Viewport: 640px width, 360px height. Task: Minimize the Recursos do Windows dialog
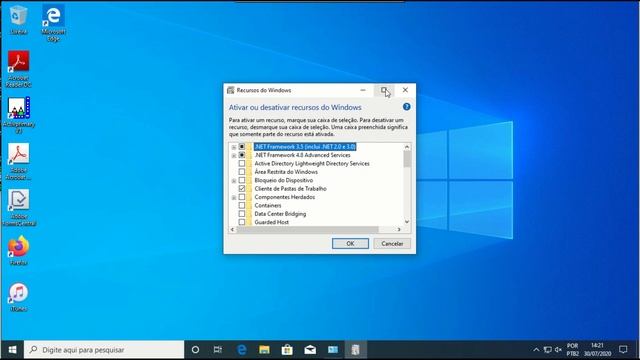pos(363,90)
